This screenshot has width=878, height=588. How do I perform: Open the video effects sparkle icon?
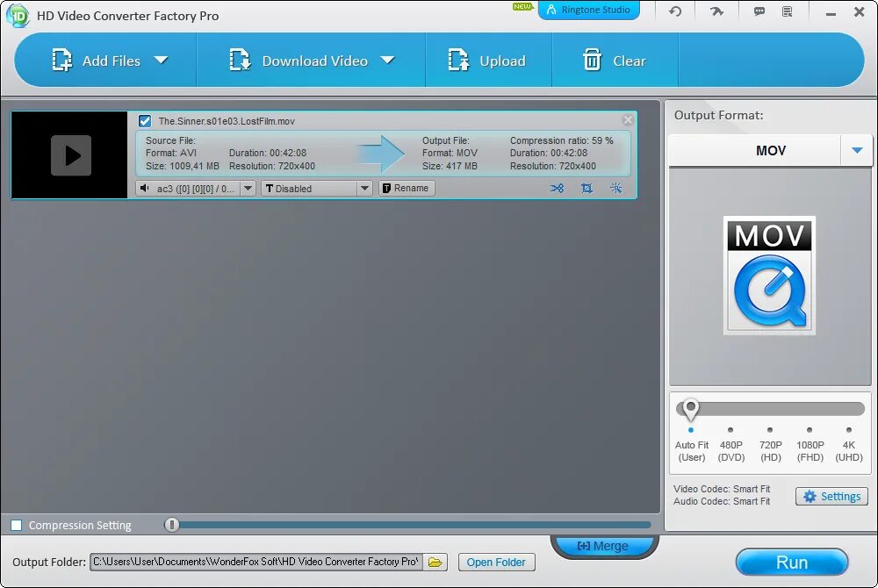click(x=616, y=189)
